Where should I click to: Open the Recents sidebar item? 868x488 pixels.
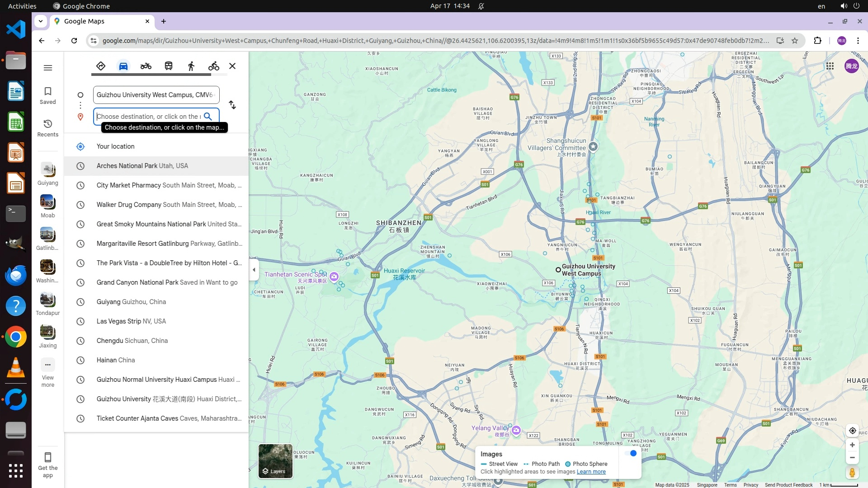(x=47, y=128)
